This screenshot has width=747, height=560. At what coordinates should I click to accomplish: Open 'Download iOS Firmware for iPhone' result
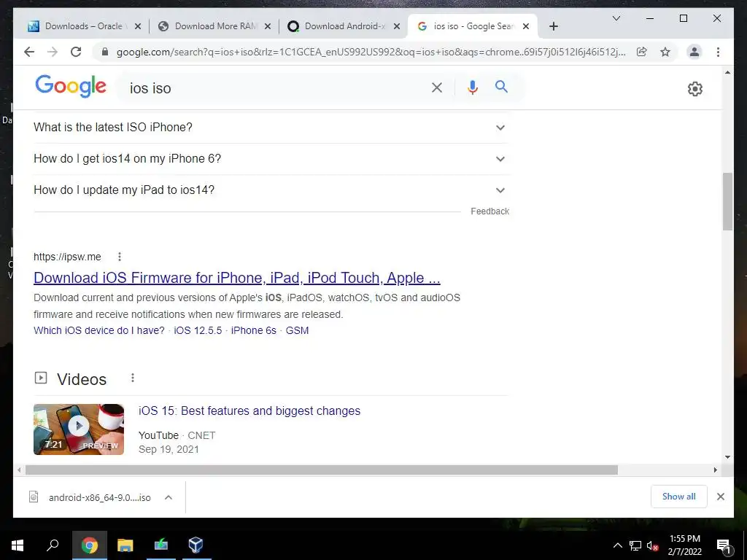coord(237,278)
